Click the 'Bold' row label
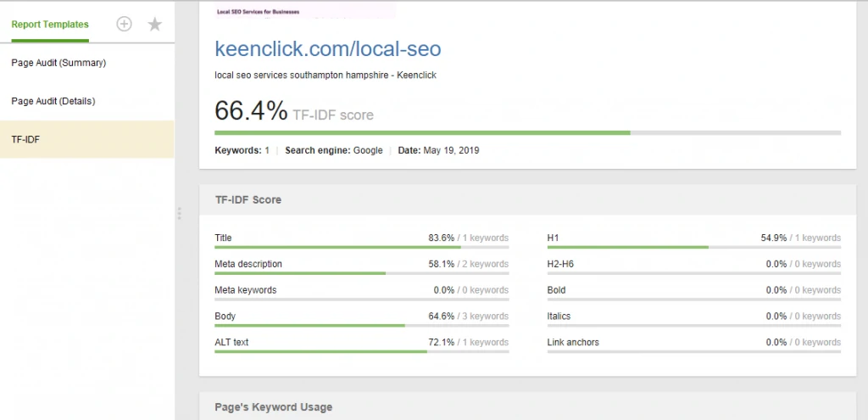 tap(556, 290)
